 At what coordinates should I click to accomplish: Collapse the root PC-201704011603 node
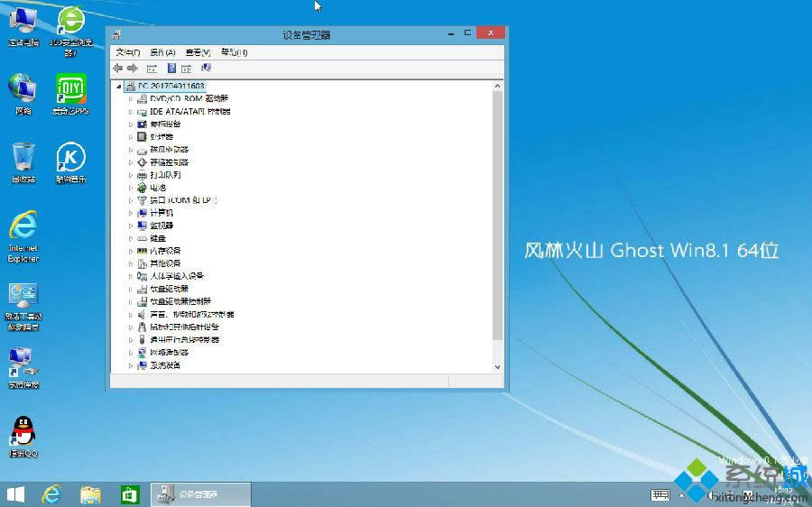pos(119,86)
